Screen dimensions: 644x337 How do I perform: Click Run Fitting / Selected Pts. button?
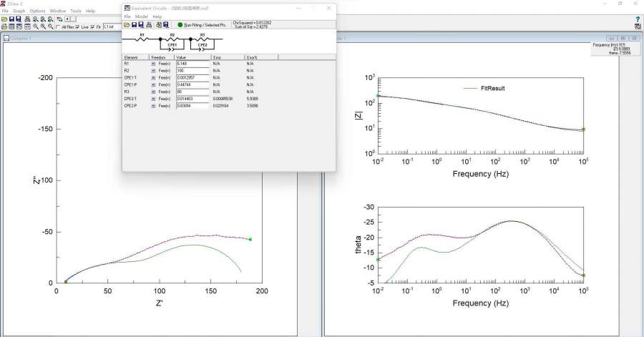[205, 24]
